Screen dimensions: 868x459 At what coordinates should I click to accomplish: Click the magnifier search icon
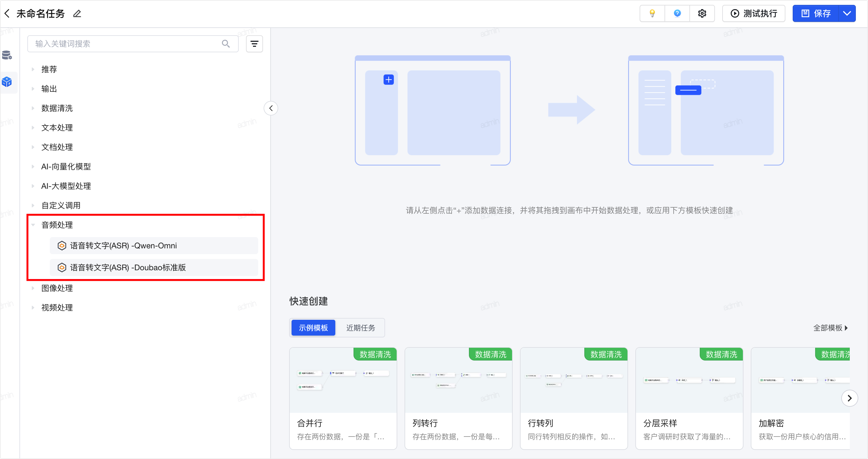[x=226, y=44]
